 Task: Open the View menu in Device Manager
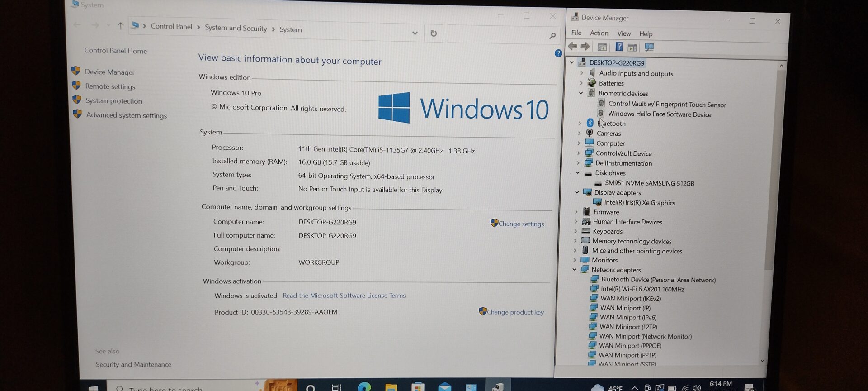[x=624, y=33]
